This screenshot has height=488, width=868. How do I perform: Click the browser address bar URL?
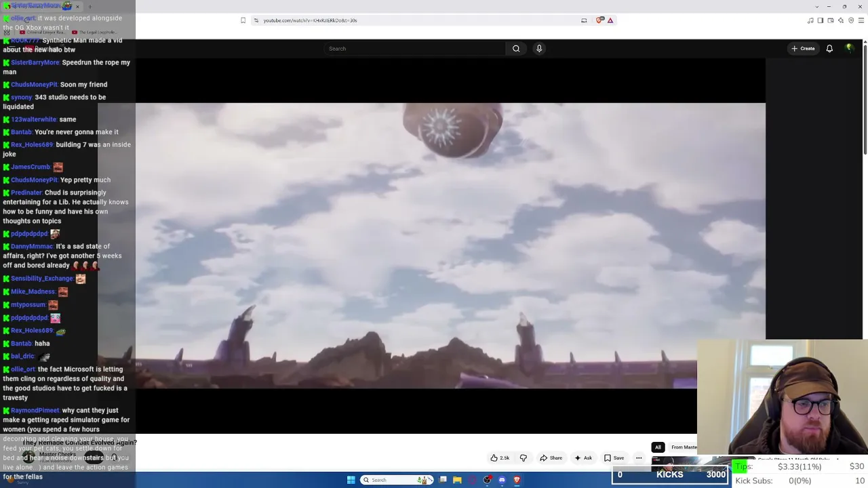tap(310, 20)
